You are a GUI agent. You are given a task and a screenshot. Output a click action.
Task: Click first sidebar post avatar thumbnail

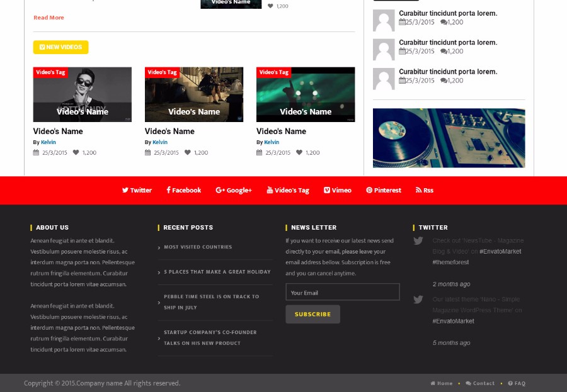(384, 21)
